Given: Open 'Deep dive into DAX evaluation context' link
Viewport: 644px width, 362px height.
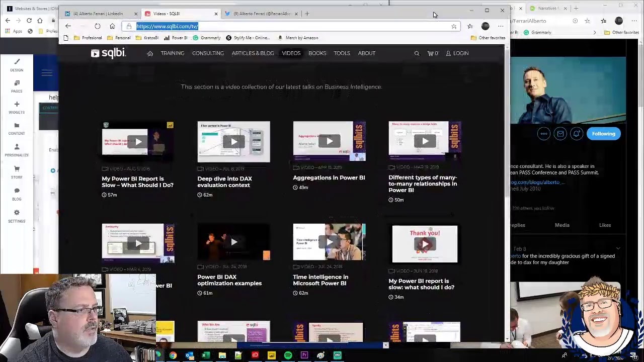Looking at the screenshot, I should click(x=224, y=182).
